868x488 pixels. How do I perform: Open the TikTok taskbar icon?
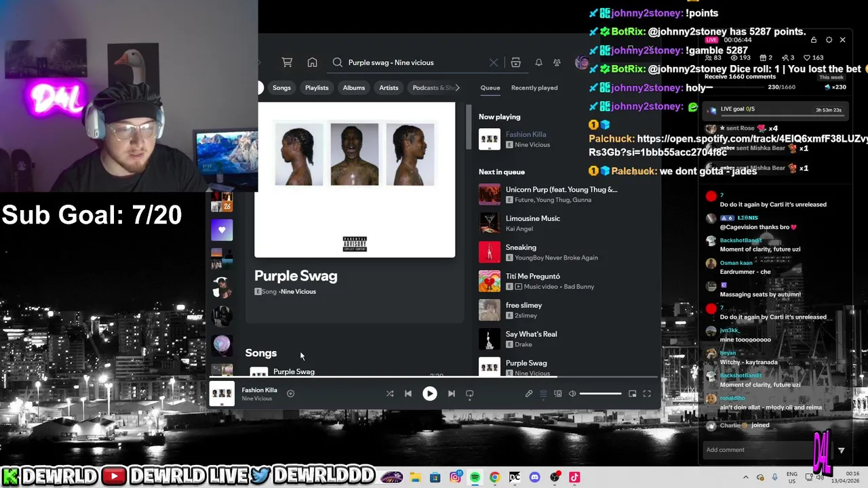[x=574, y=477]
